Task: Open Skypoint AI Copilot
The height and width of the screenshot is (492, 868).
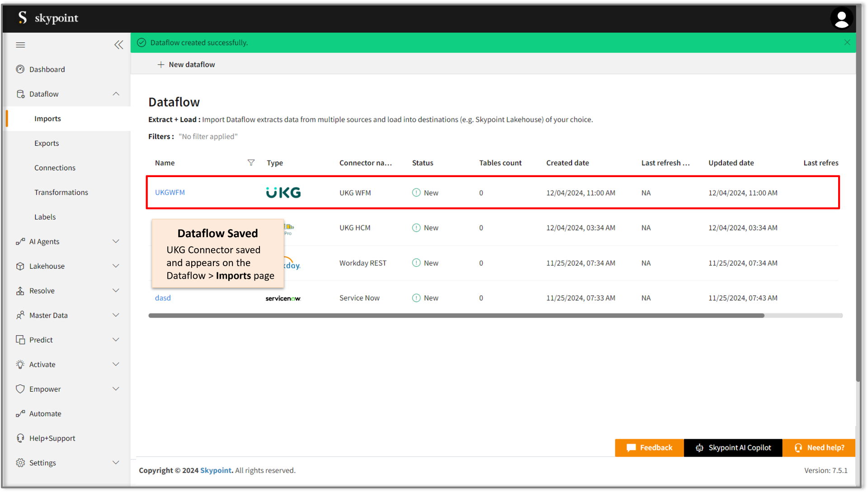Action: (733, 448)
